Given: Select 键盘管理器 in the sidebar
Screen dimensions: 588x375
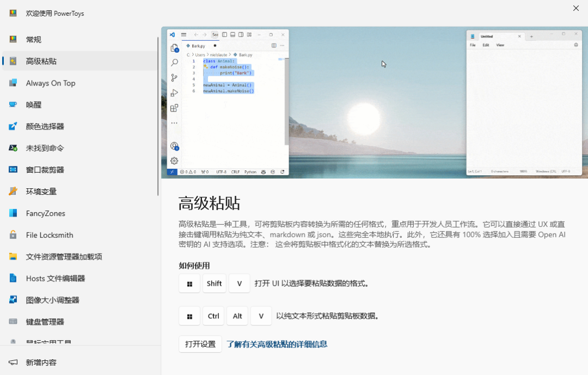Looking at the screenshot, I should (79, 322).
